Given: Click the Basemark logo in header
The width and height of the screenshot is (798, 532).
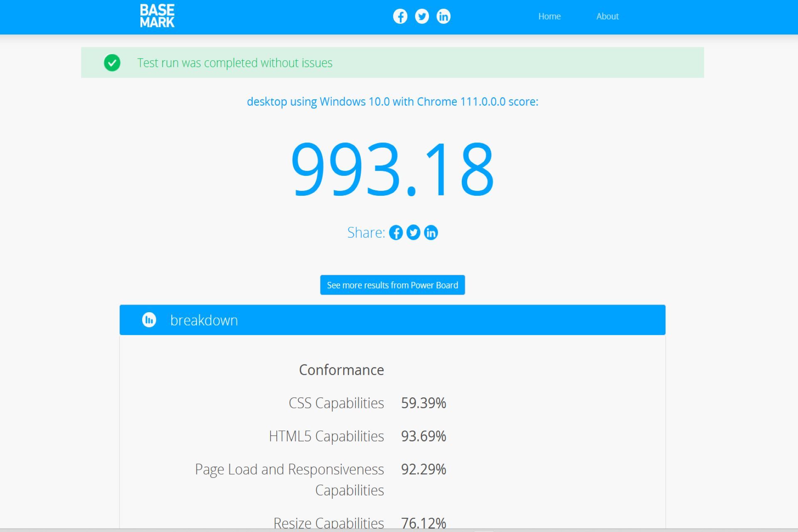Looking at the screenshot, I should point(157,16).
